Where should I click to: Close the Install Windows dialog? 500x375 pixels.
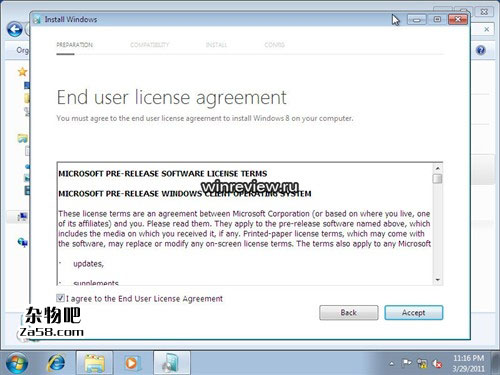[458, 20]
